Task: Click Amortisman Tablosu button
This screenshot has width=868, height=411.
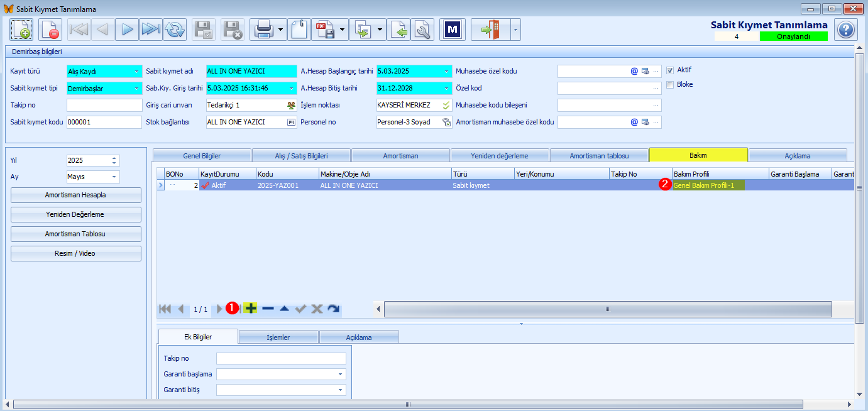Action: [75, 234]
